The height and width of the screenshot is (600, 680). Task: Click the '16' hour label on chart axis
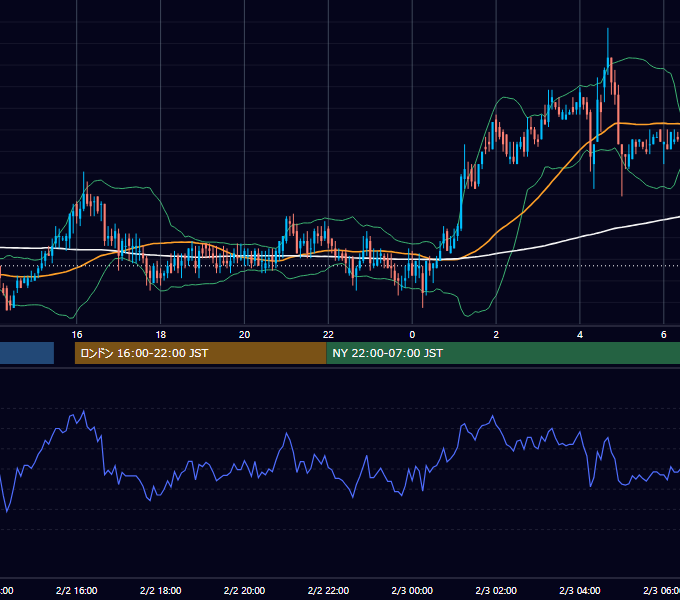77,335
